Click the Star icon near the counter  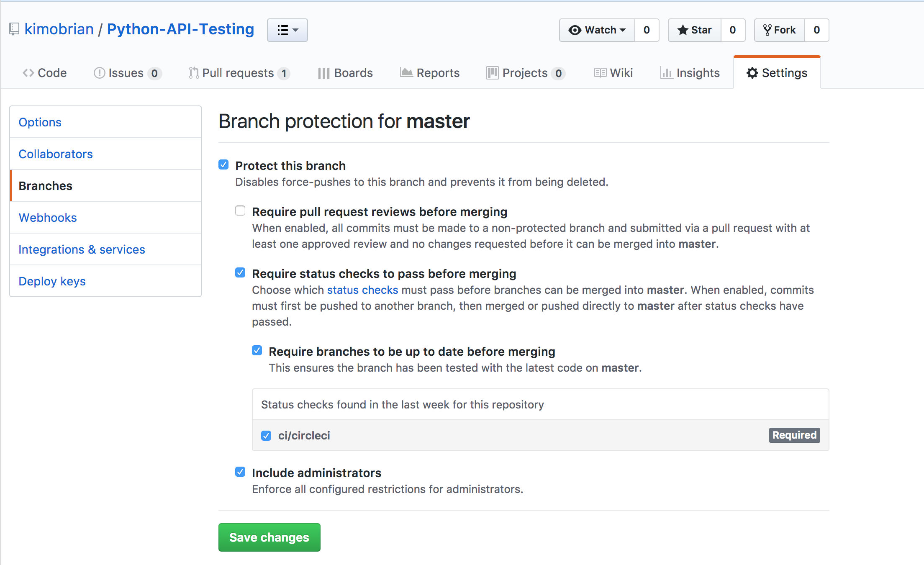point(683,30)
